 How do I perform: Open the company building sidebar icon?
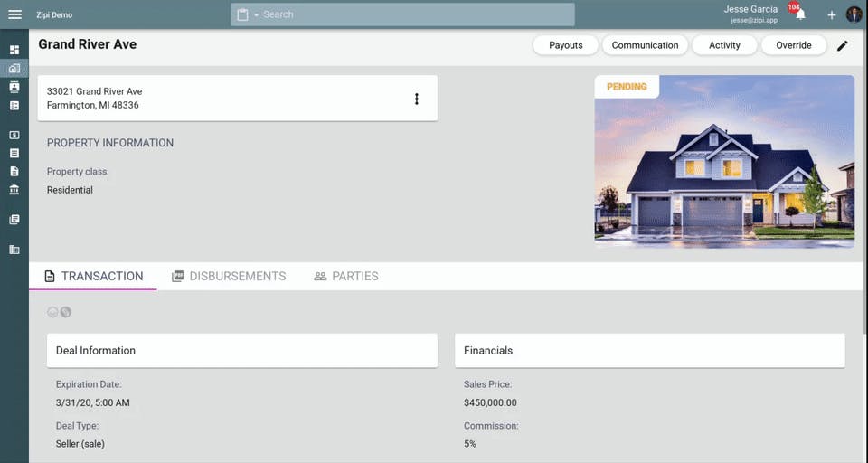point(14,250)
